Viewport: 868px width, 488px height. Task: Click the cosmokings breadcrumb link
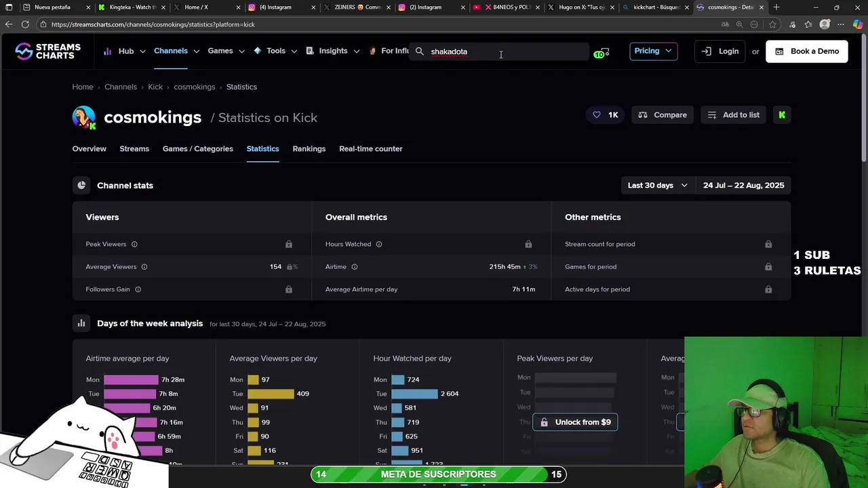point(194,87)
